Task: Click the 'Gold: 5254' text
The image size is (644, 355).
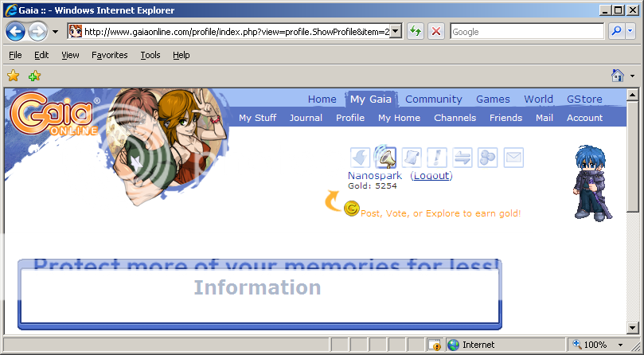Action: (372, 186)
